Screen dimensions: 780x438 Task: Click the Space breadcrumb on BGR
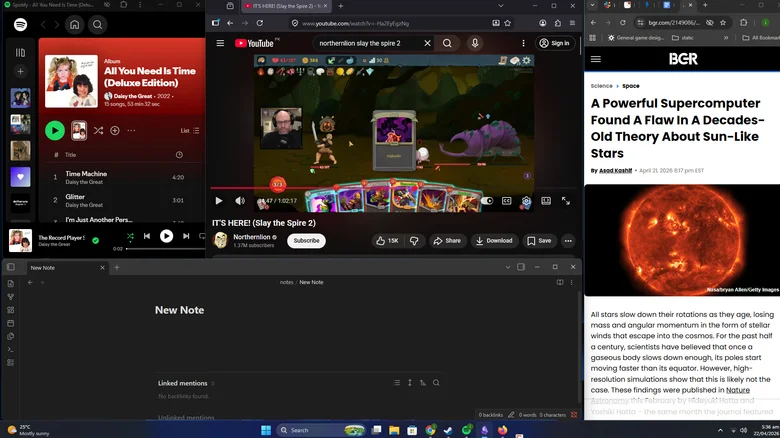pos(631,86)
